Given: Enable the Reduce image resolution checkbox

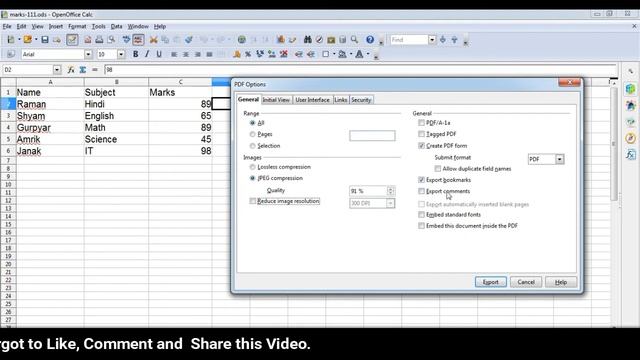Looking at the screenshot, I should [252, 201].
